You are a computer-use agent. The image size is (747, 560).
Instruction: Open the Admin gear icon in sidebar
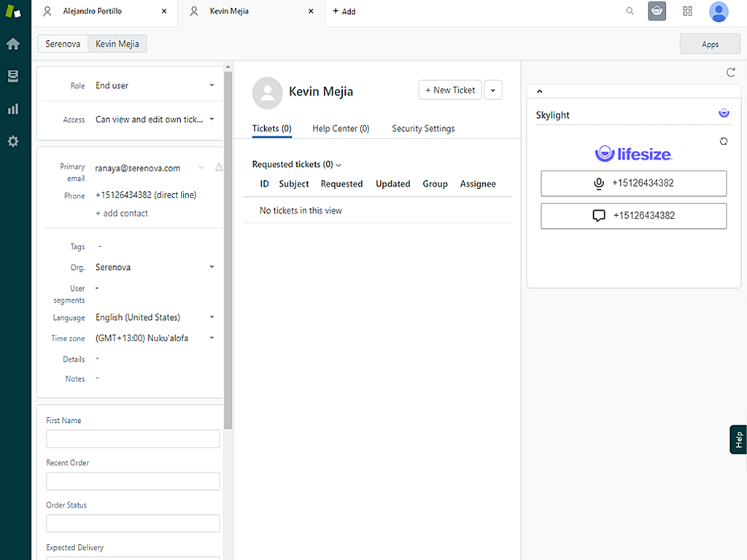13,141
